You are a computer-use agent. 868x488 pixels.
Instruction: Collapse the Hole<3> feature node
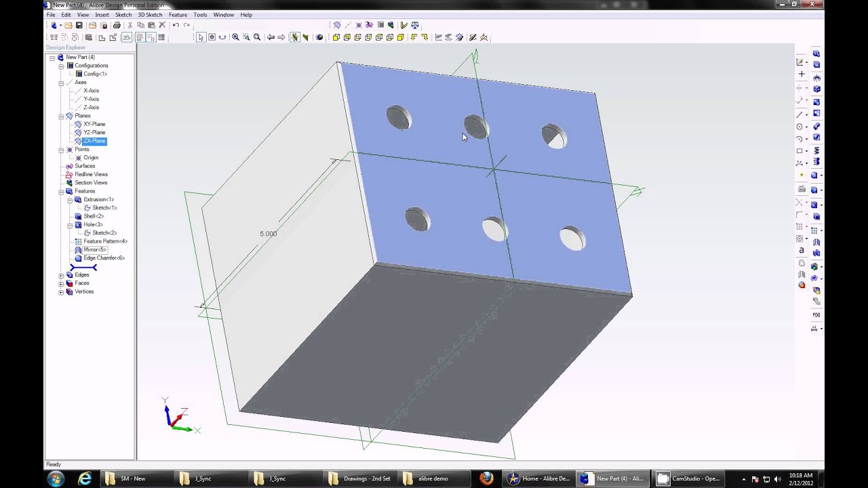click(x=70, y=225)
